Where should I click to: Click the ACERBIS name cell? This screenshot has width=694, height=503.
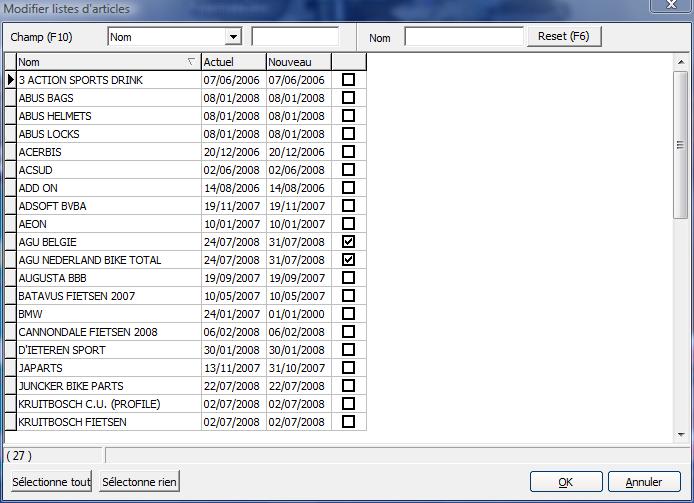tap(109, 152)
